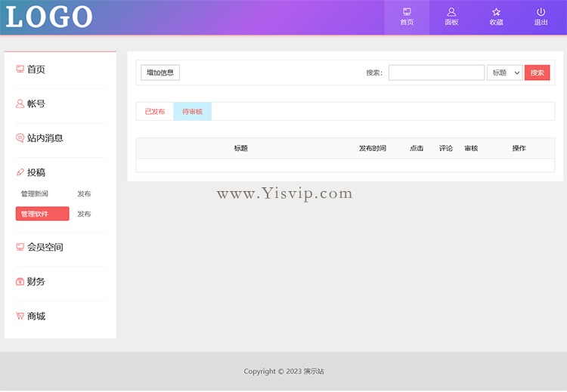567x392 pixels.
Task: Click the 会员空间 monitor icon in sidebar
Action: point(20,247)
